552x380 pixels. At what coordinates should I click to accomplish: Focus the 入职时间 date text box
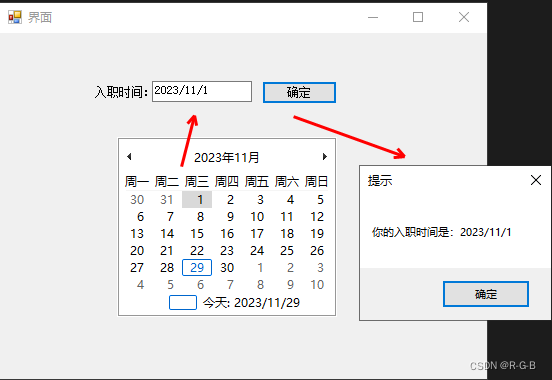[202, 92]
